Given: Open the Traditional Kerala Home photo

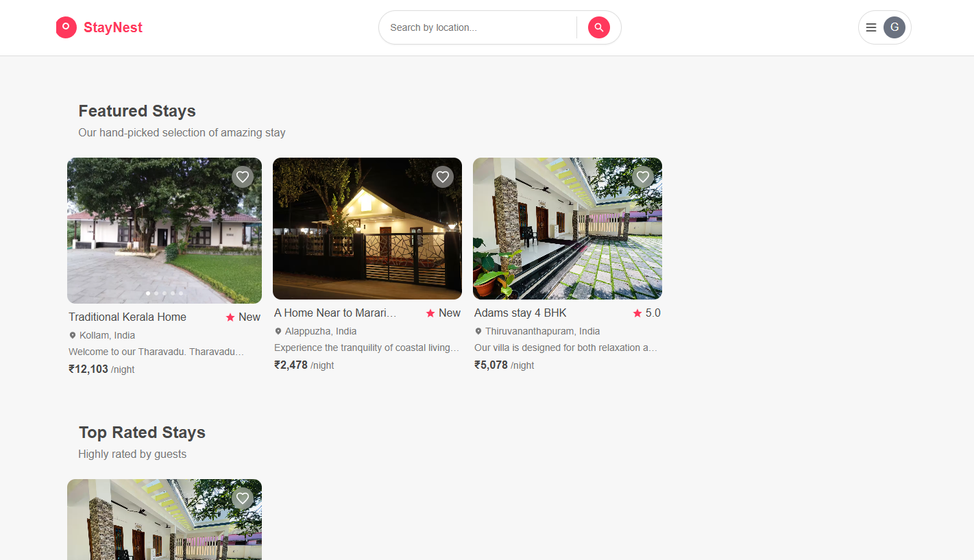Looking at the screenshot, I should tap(165, 230).
